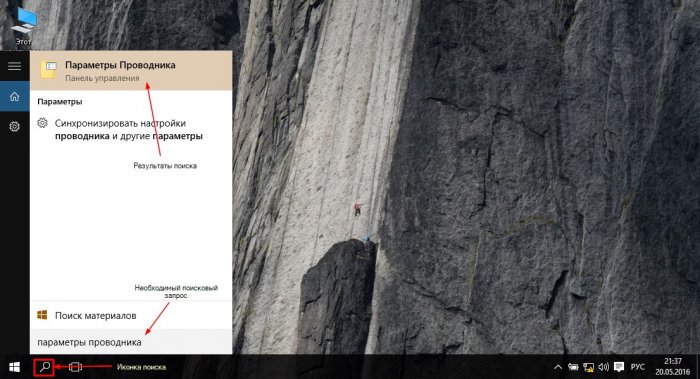Switch the РУС input language indicator
This screenshot has width=700, height=379.
click(638, 367)
